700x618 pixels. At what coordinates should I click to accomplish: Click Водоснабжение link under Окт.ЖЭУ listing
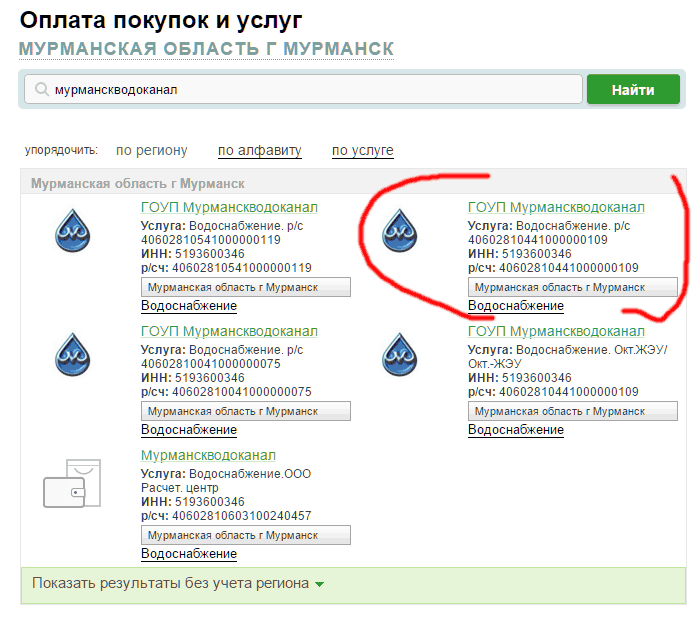point(516,430)
